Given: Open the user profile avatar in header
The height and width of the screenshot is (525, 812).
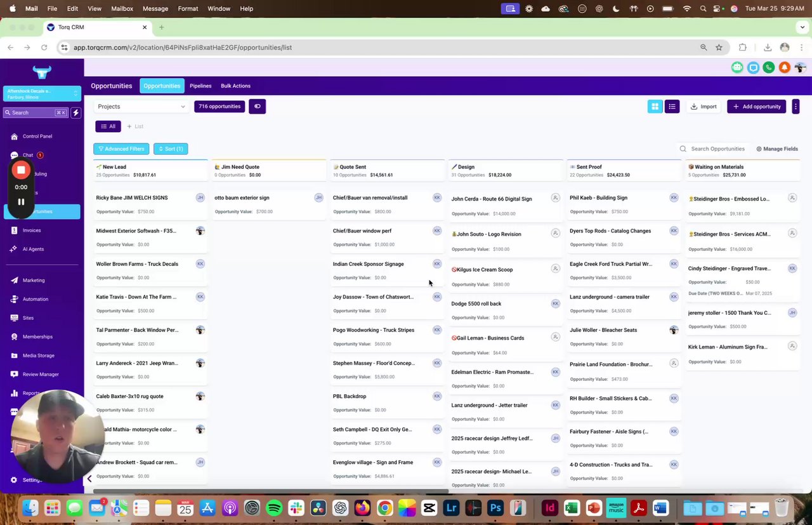Looking at the screenshot, I should pos(800,67).
